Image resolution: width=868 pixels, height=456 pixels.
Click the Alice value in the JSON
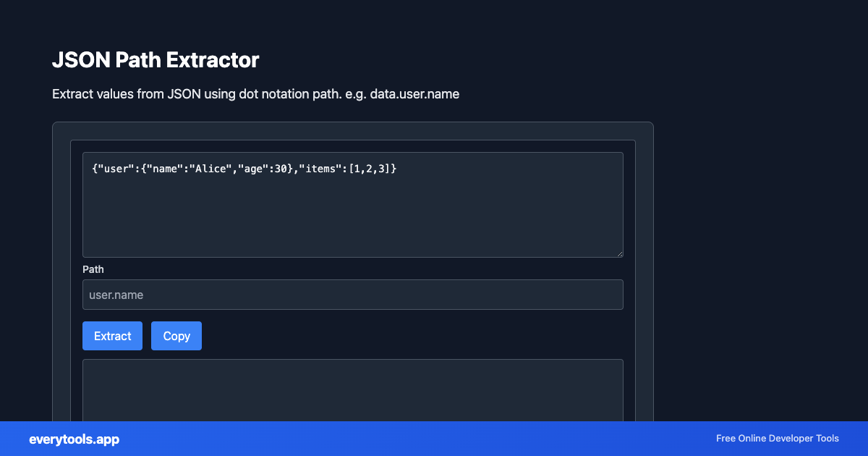point(210,168)
